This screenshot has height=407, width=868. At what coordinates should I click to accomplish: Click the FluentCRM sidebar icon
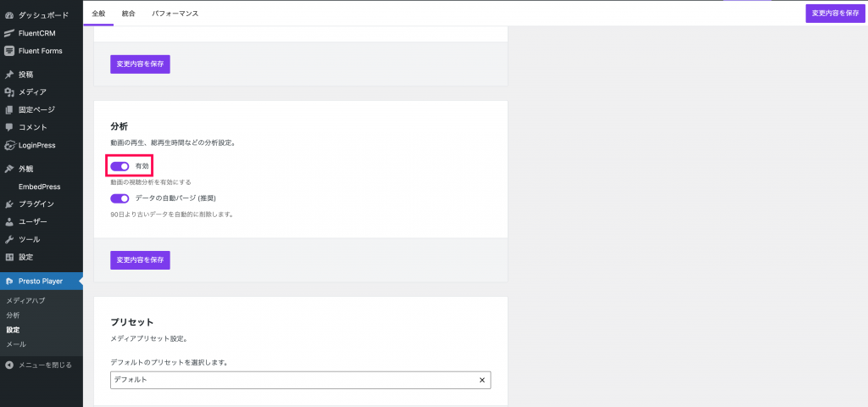click(8, 33)
